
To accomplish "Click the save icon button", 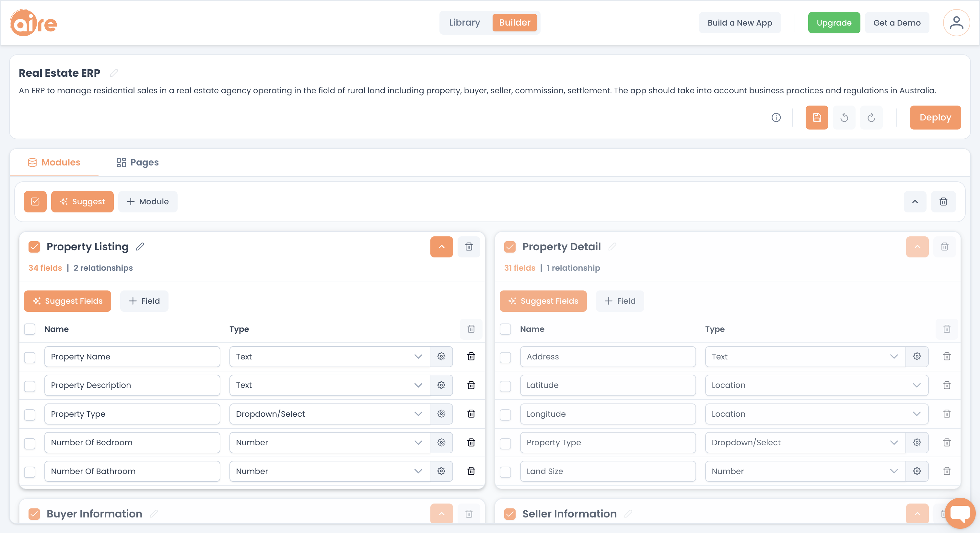I will pos(816,118).
